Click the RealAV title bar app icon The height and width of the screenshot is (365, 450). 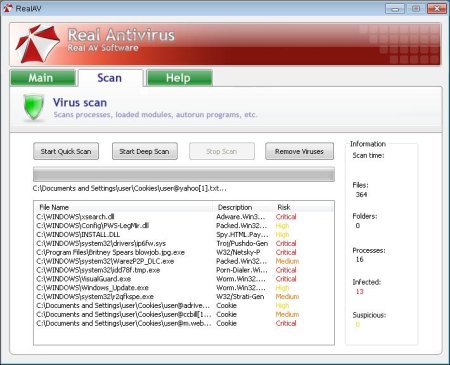click(x=7, y=8)
